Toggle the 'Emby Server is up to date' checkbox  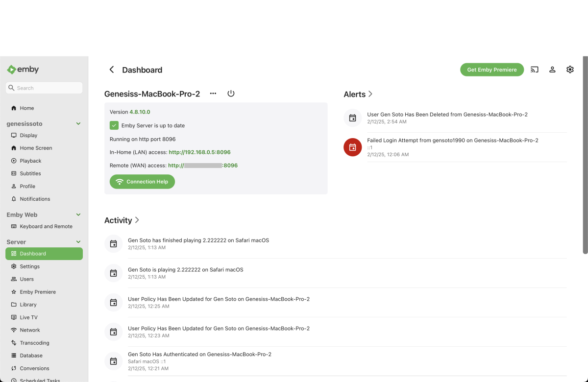pos(114,125)
